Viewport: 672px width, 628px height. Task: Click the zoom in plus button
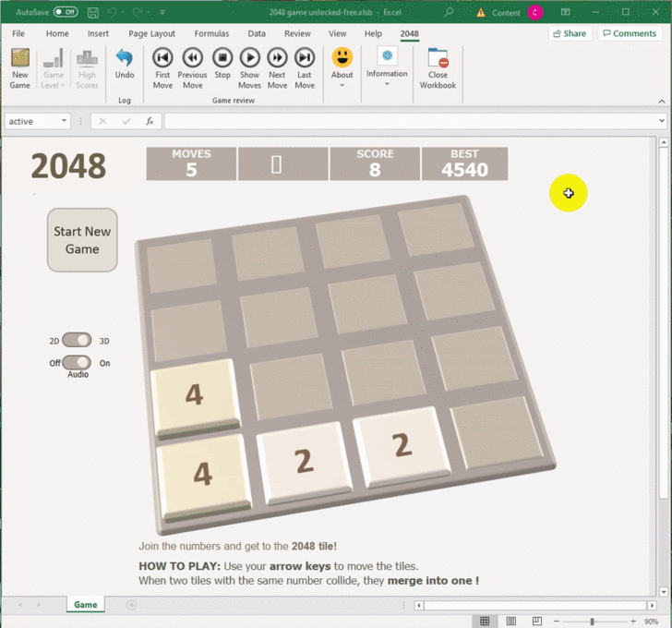click(x=633, y=622)
